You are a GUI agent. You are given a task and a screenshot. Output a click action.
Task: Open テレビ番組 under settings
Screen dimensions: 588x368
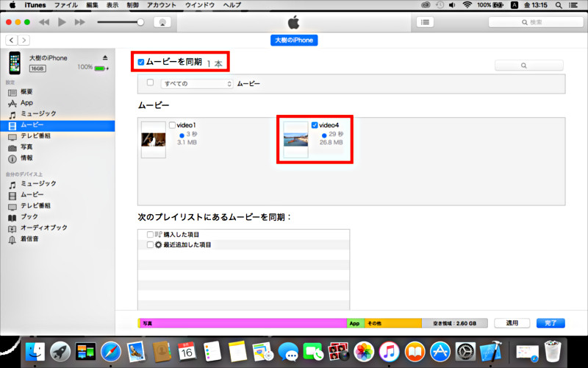(x=35, y=136)
